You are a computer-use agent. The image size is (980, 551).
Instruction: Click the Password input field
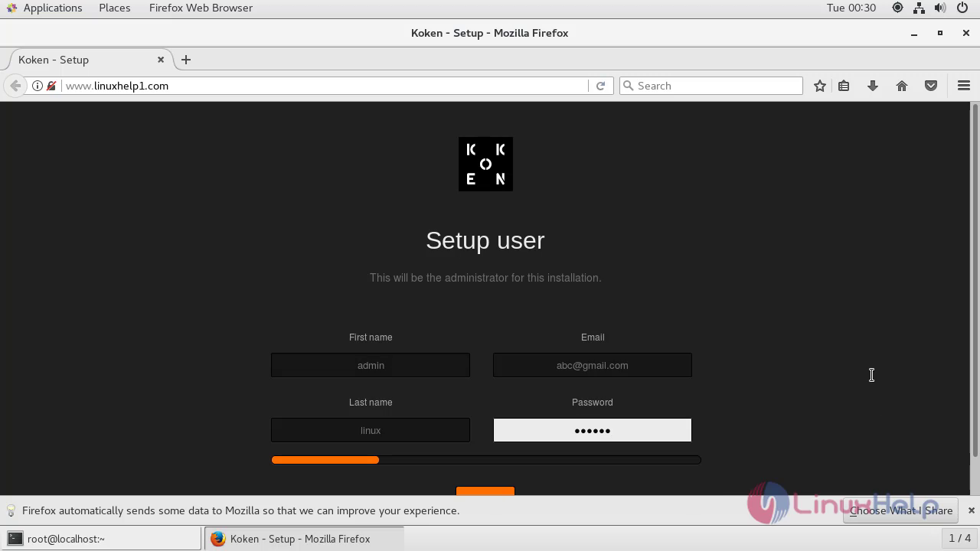point(593,430)
